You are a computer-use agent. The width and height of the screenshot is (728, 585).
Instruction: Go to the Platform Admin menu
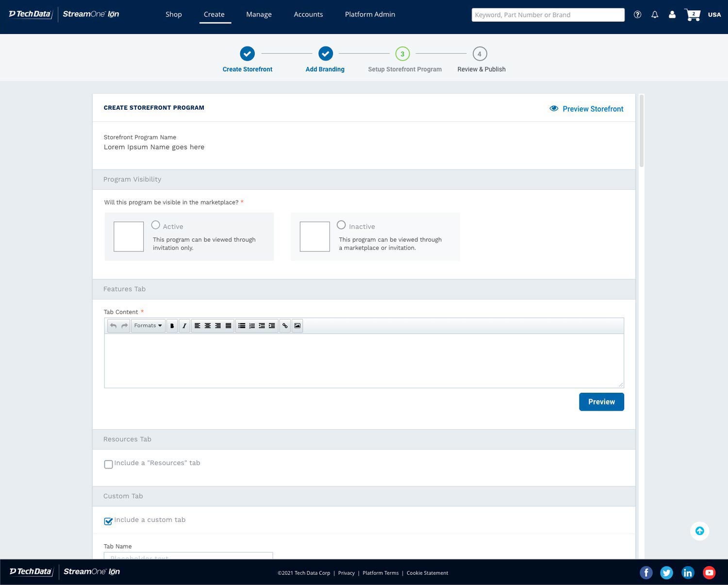click(370, 15)
